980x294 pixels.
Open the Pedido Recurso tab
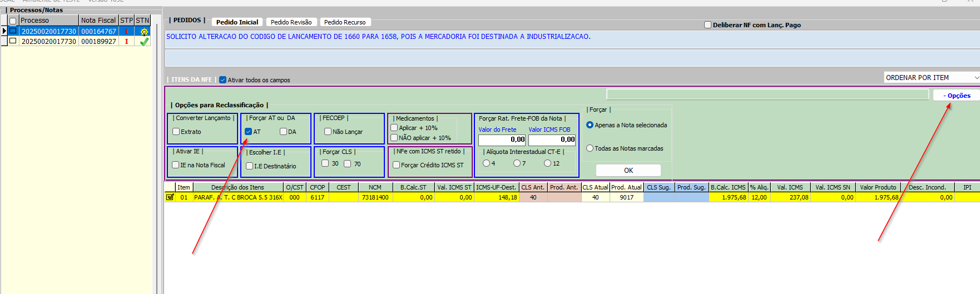345,22
